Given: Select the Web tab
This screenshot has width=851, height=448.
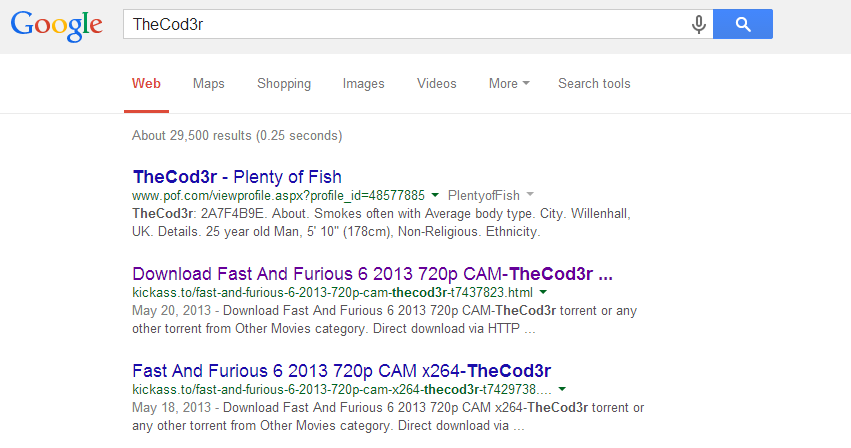Looking at the screenshot, I should pyautogui.click(x=146, y=84).
